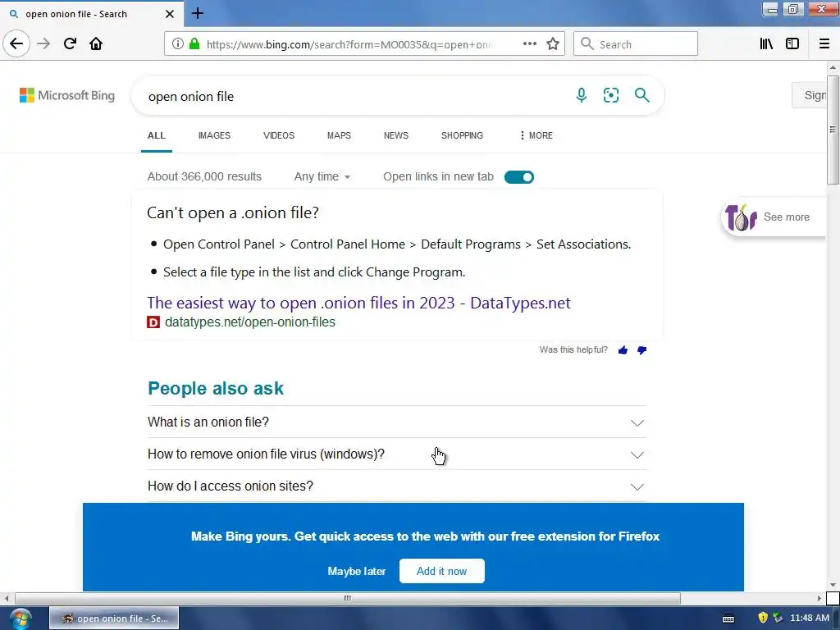Open the Firefox home page icon

tap(96, 43)
